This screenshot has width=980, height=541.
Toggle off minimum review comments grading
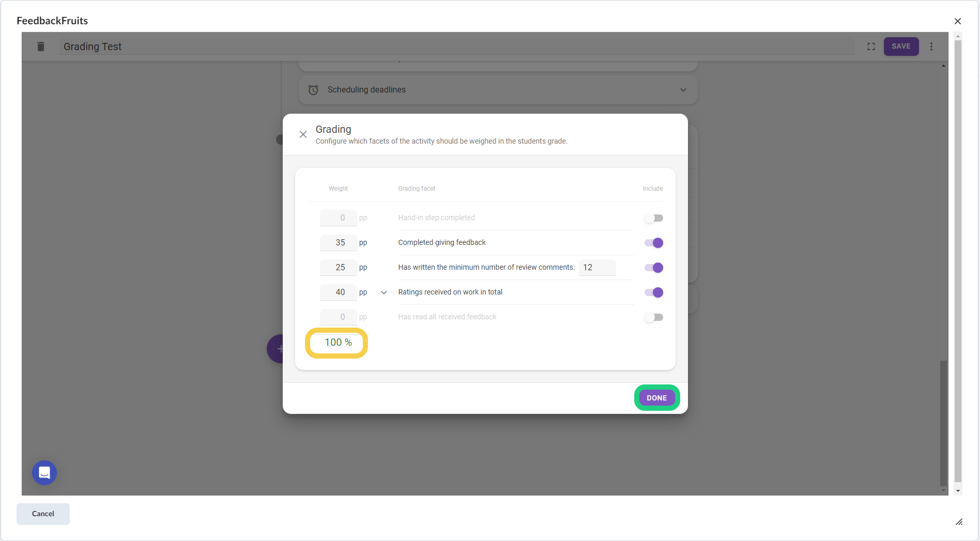653,268
